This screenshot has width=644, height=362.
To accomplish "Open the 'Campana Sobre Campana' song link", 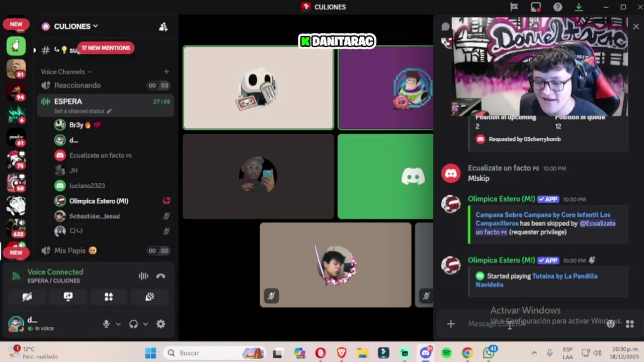I will pos(543,219).
